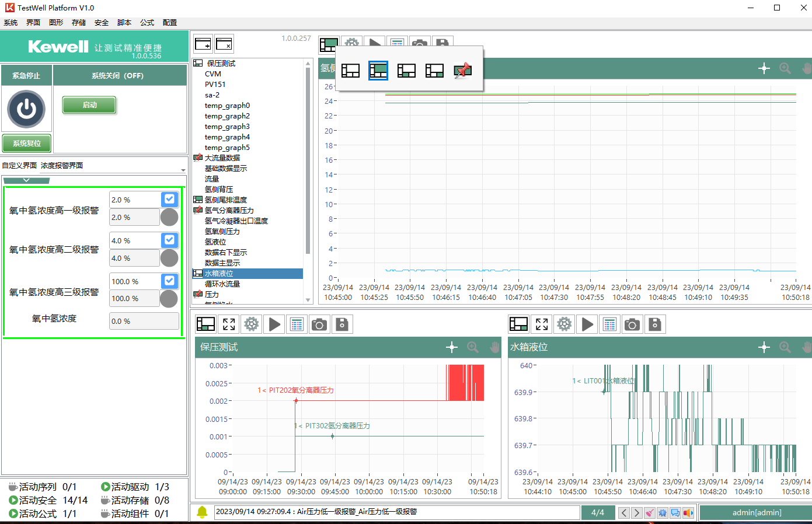This screenshot has width=812, height=524.
Task: Click the alarm bell icon in status bar
Action: coord(202,512)
